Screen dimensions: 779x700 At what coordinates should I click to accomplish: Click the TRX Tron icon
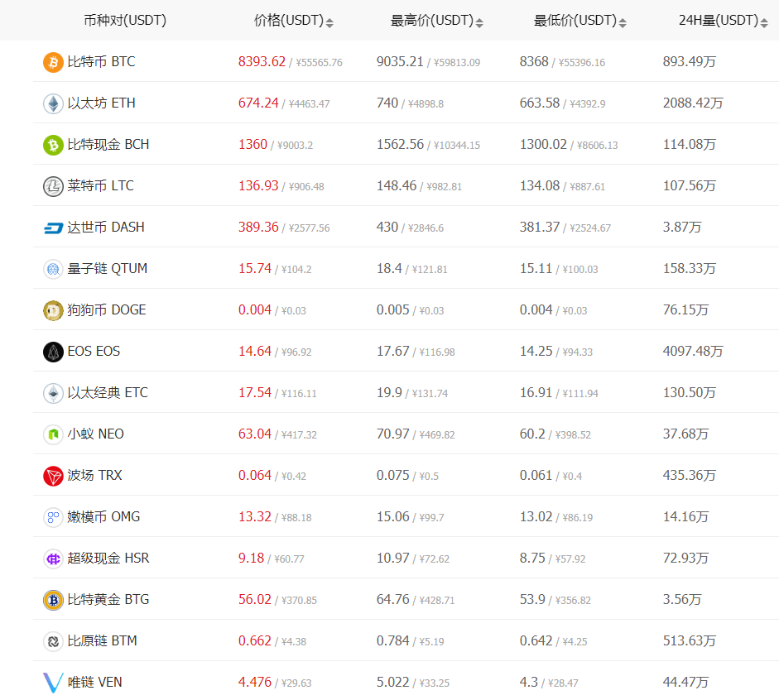53,476
